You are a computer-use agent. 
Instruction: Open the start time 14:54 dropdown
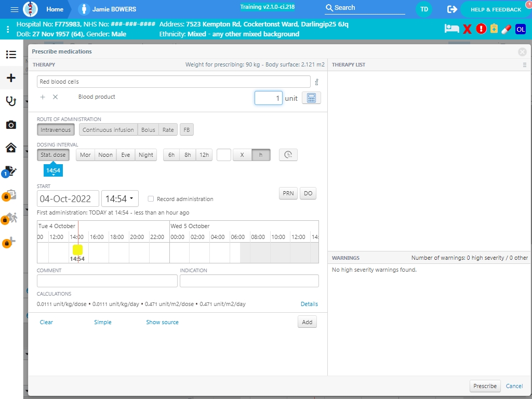(x=120, y=198)
